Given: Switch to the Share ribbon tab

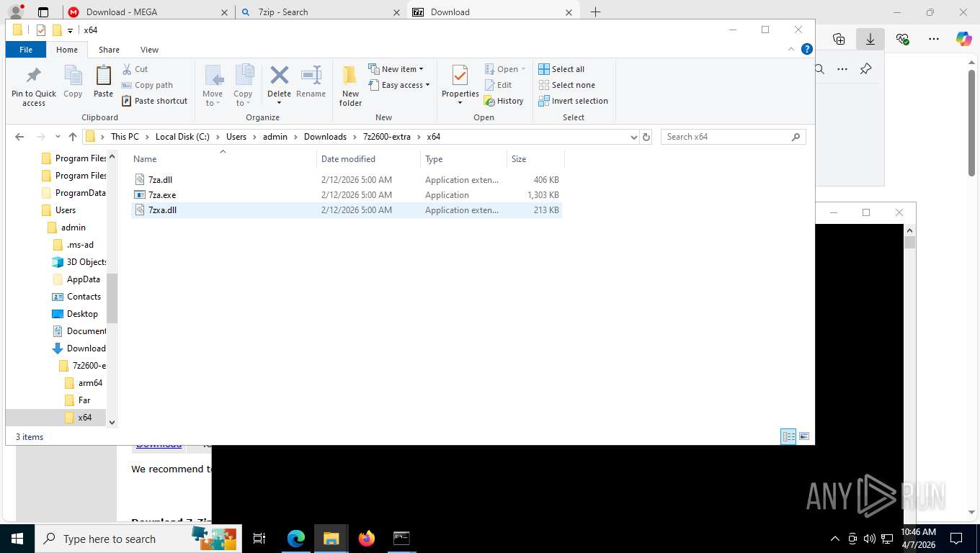Looking at the screenshot, I should coord(110,50).
